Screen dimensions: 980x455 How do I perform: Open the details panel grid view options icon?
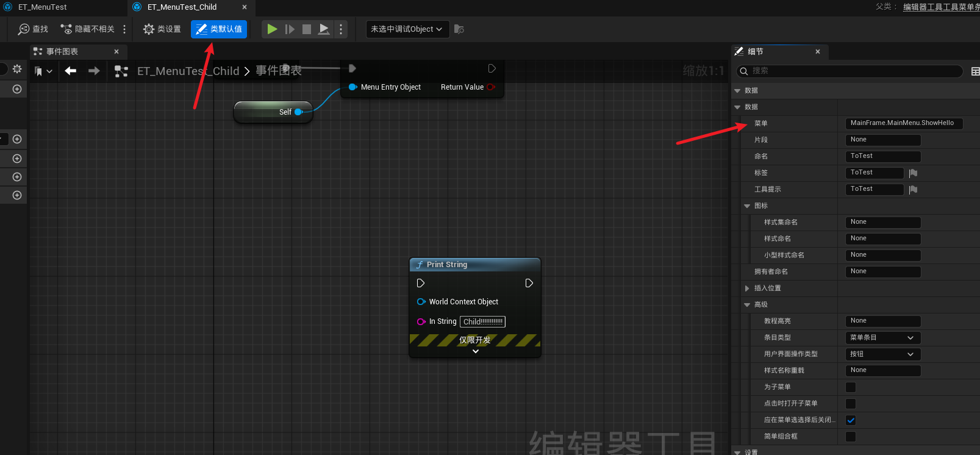point(975,71)
